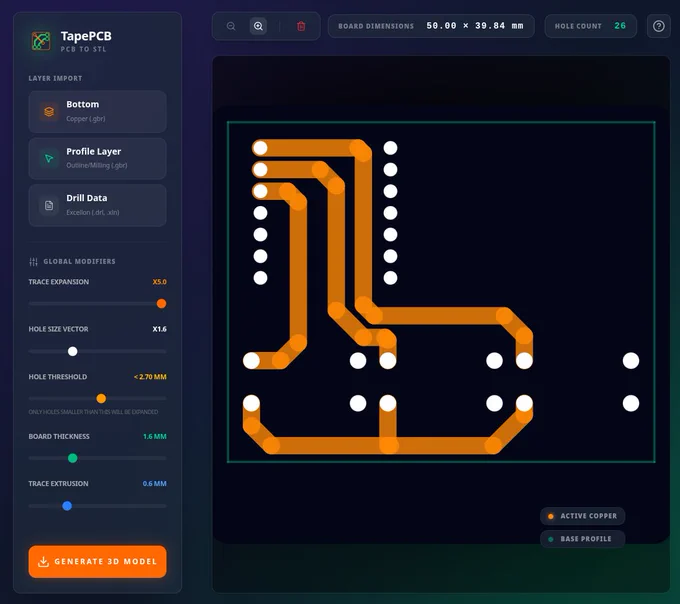Click the red trash delete icon
Image resolution: width=680 pixels, height=604 pixels.
tap(301, 26)
